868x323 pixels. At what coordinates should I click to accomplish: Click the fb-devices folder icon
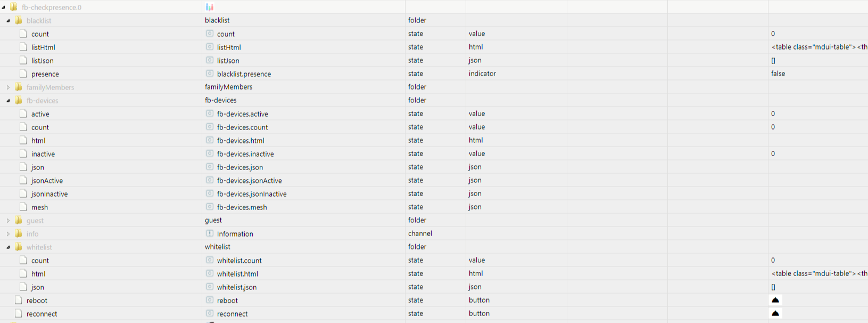coord(19,100)
